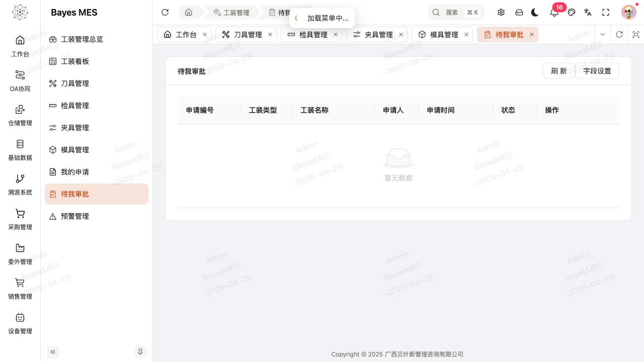644x362 pixels.
Task: Click the header refresh icon
Action: coord(165,13)
